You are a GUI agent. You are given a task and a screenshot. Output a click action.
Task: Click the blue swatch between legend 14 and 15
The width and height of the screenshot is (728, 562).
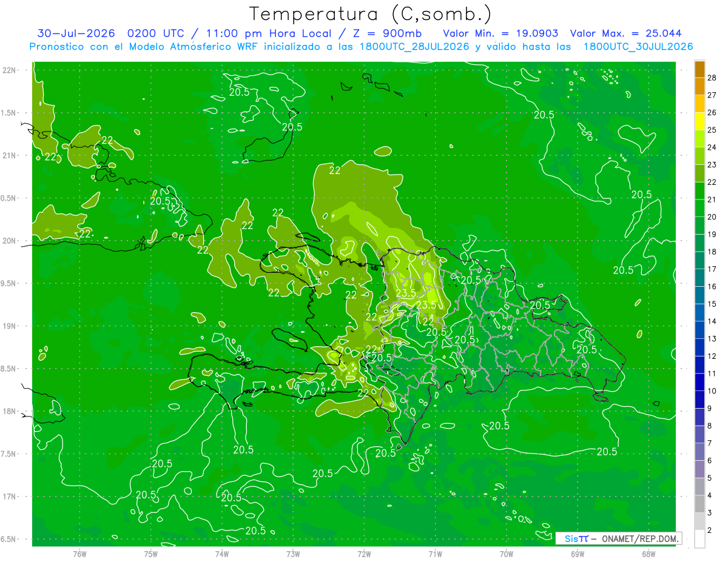tap(699, 312)
